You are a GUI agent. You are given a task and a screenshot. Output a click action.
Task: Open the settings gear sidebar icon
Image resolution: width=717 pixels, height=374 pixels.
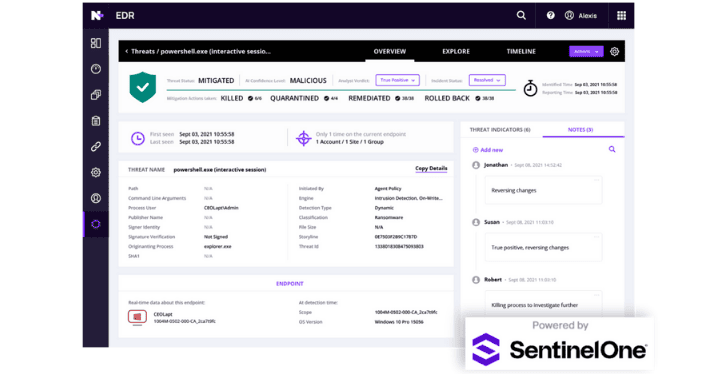coord(96,172)
